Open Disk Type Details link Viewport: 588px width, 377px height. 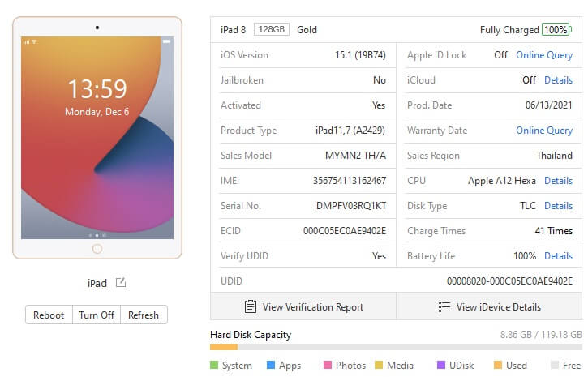pyautogui.click(x=558, y=206)
